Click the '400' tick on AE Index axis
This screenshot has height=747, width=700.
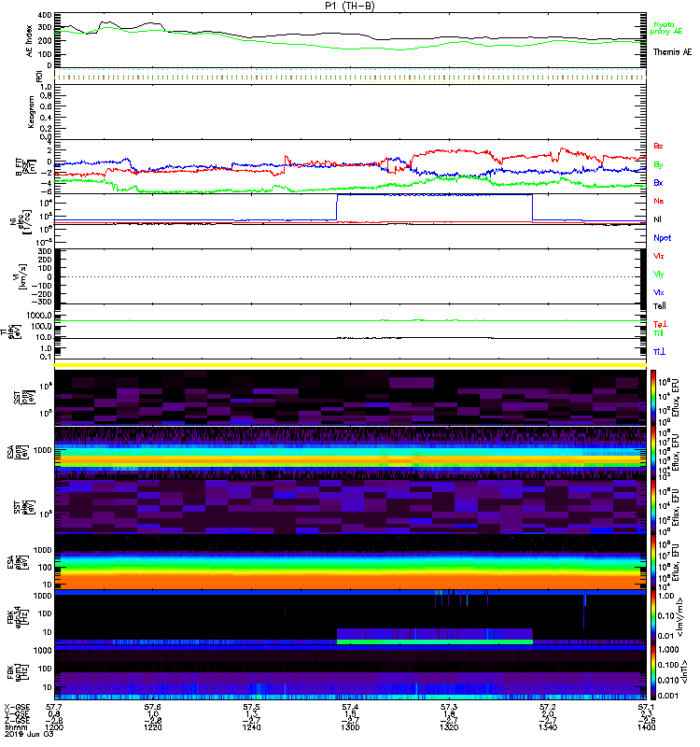45,15
